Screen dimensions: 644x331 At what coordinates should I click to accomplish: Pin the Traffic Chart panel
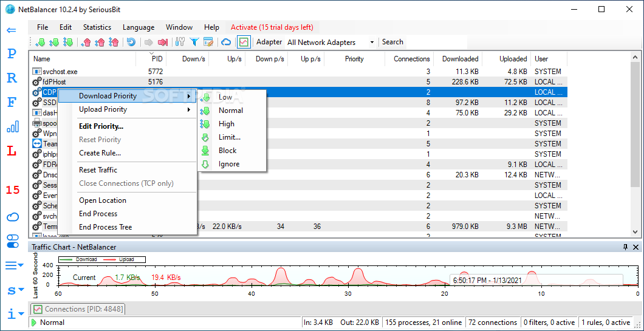click(x=626, y=247)
